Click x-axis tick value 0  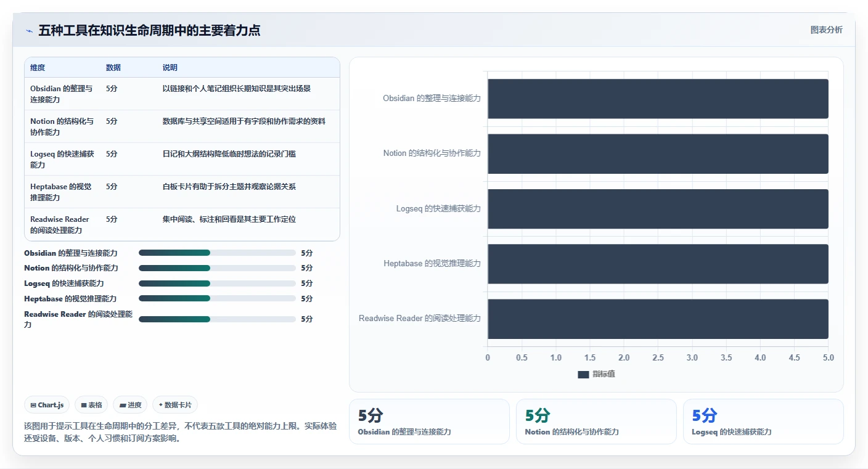488,357
